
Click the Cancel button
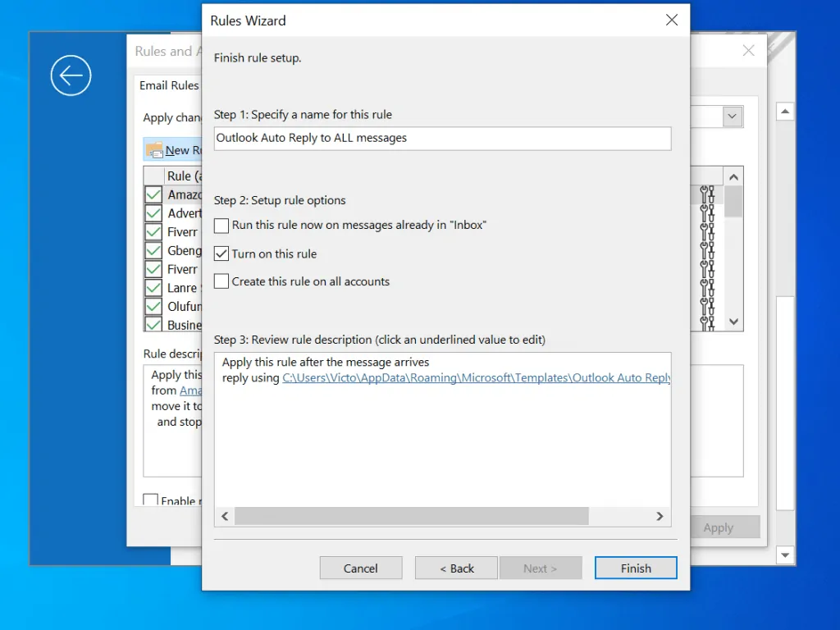coord(360,568)
